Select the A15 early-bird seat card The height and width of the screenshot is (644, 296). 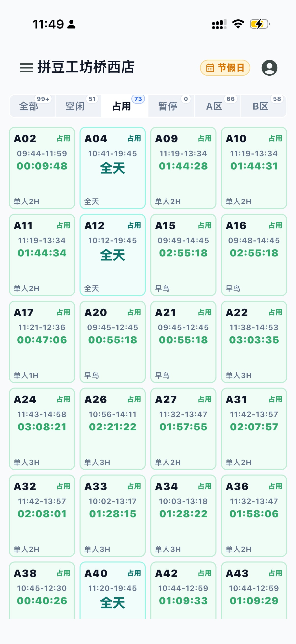tap(183, 255)
